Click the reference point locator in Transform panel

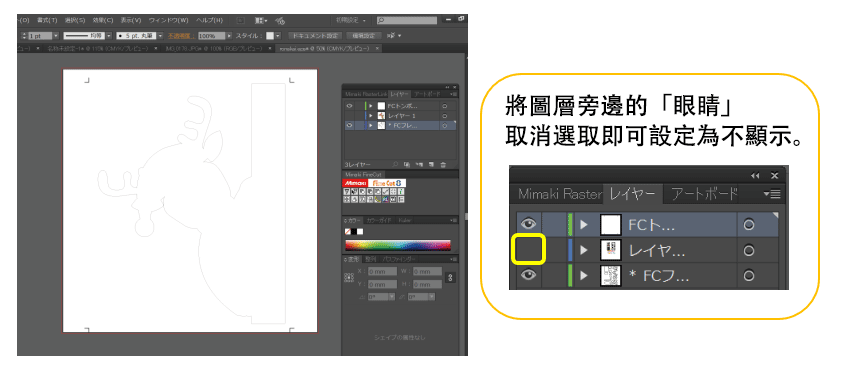click(x=348, y=278)
